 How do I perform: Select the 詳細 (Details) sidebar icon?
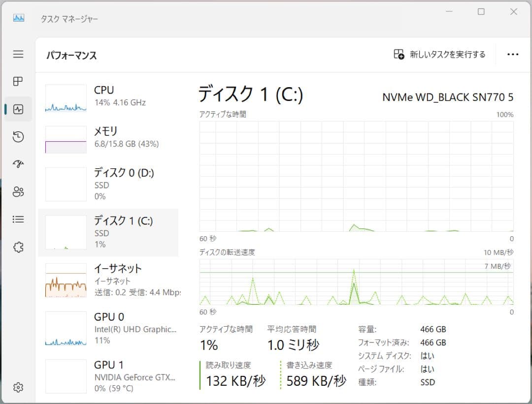tap(18, 219)
